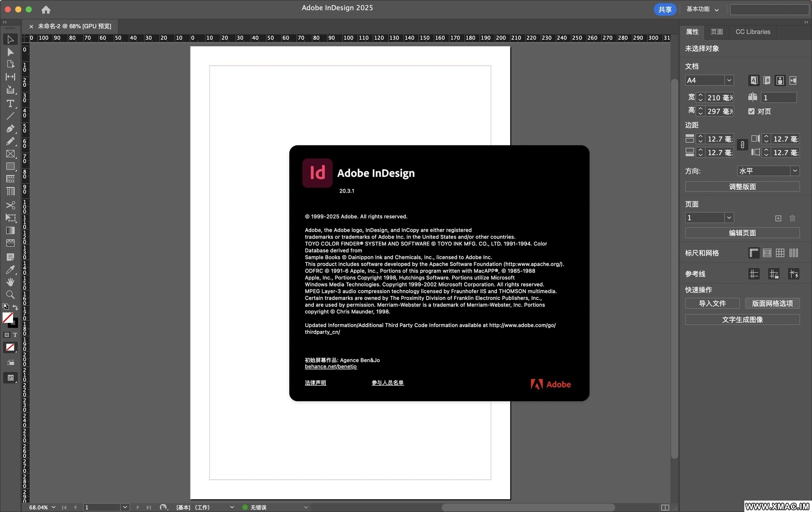Open the status bar page number dropdown
The image size is (812, 512).
125,507
